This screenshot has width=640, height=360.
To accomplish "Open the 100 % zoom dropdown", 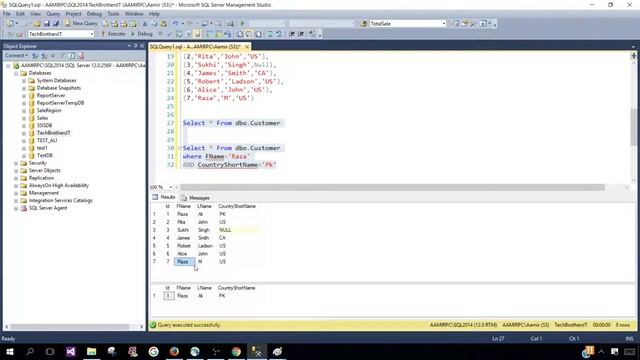I will click(170, 187).
